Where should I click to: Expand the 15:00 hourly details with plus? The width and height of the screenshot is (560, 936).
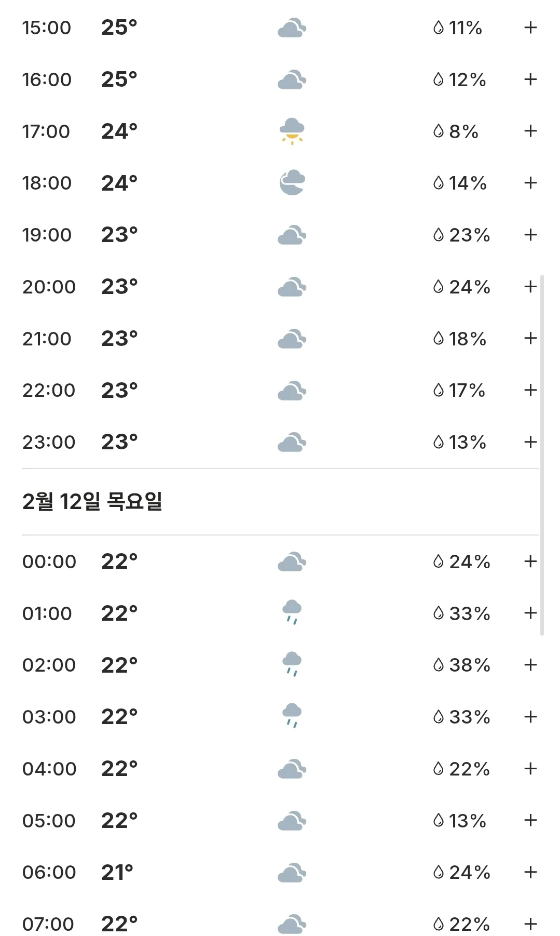coord(530,28)
